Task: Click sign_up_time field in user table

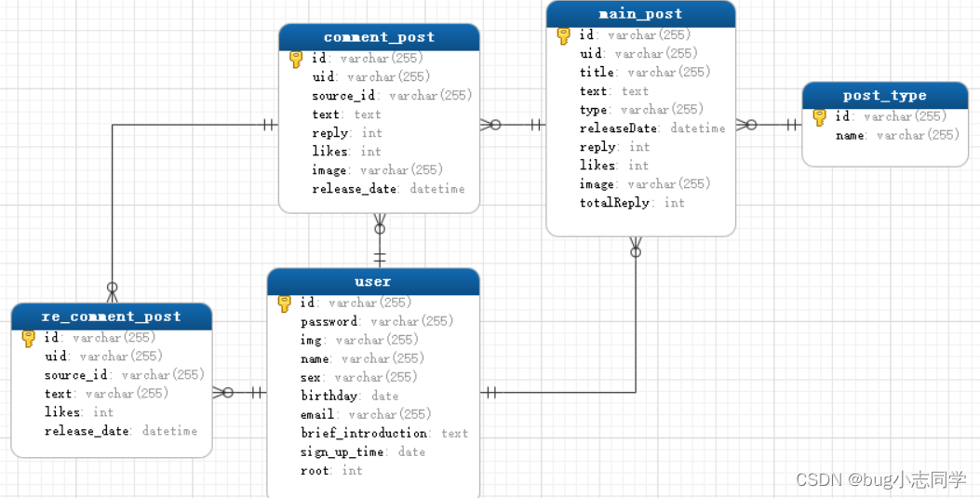Action: pyautogui.click(x=363, y=452)
